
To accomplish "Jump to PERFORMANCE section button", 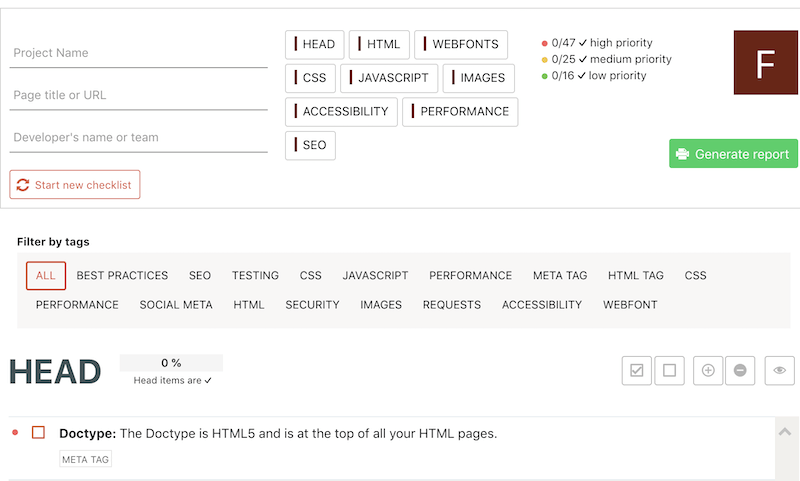I will point(460,112).
